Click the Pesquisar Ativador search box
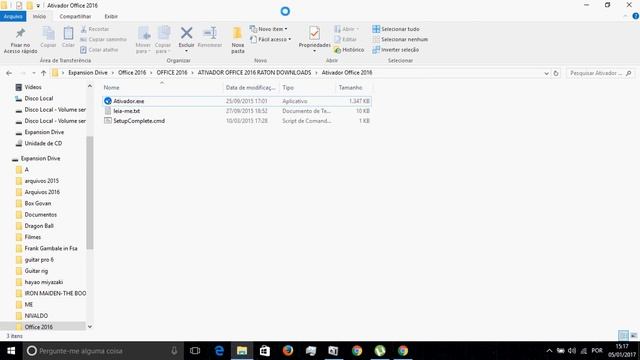 (600, 73)
